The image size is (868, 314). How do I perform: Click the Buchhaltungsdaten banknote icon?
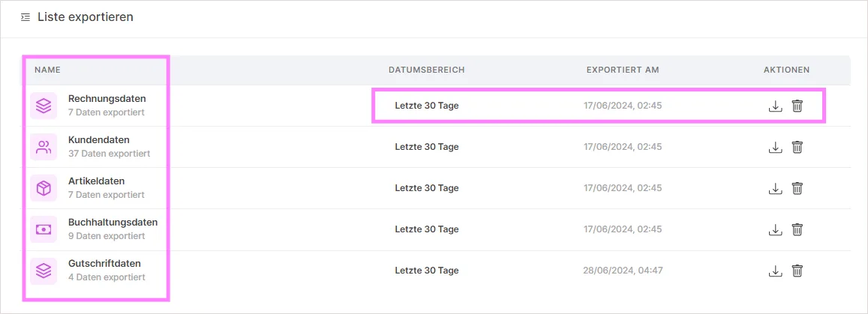pos(44,229)
